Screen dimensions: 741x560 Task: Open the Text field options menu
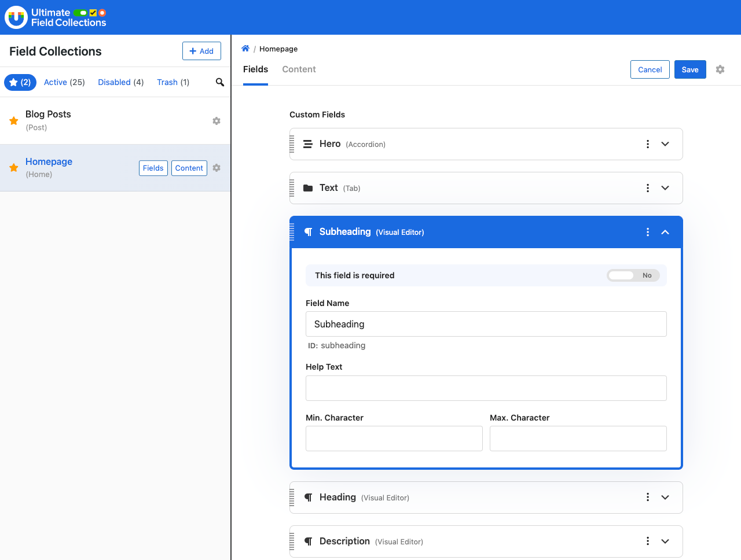(x=648, y=188)
